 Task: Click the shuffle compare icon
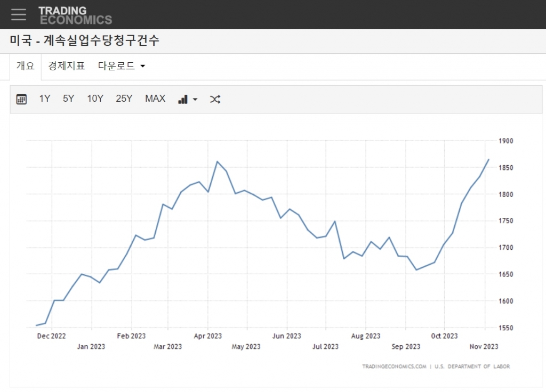click(x=215, y=99)
